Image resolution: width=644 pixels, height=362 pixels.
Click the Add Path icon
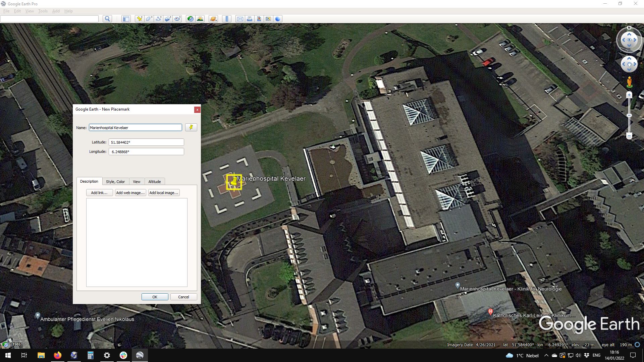(158, 19)
